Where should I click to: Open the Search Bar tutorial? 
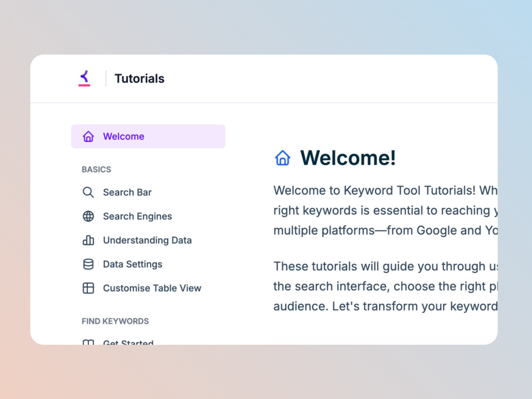click(x=127, y=193)
